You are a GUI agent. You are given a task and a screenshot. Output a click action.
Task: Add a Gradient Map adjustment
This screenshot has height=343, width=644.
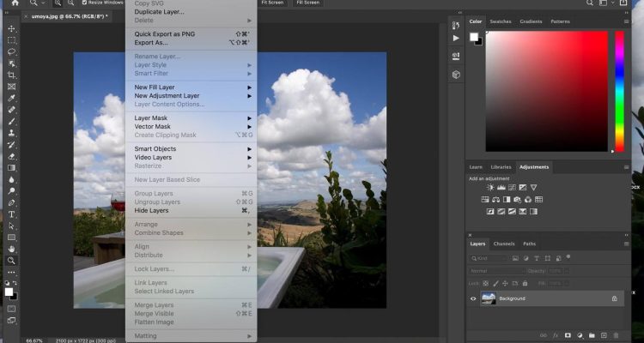[533, 212]
